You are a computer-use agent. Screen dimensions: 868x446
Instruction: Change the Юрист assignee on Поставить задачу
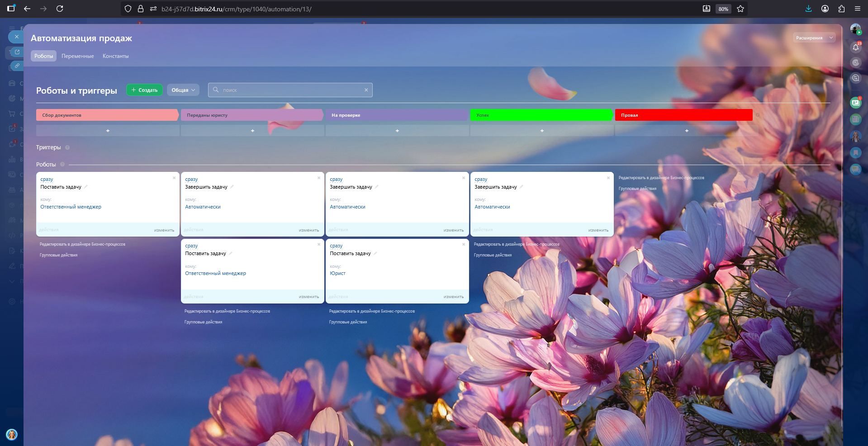click(x=338, y=273)
